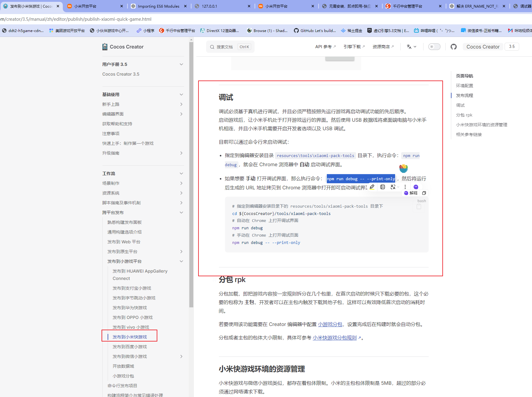Expand the 资源系统 item
The width and height of the screenshot is (532, 397).
[181, 193]
